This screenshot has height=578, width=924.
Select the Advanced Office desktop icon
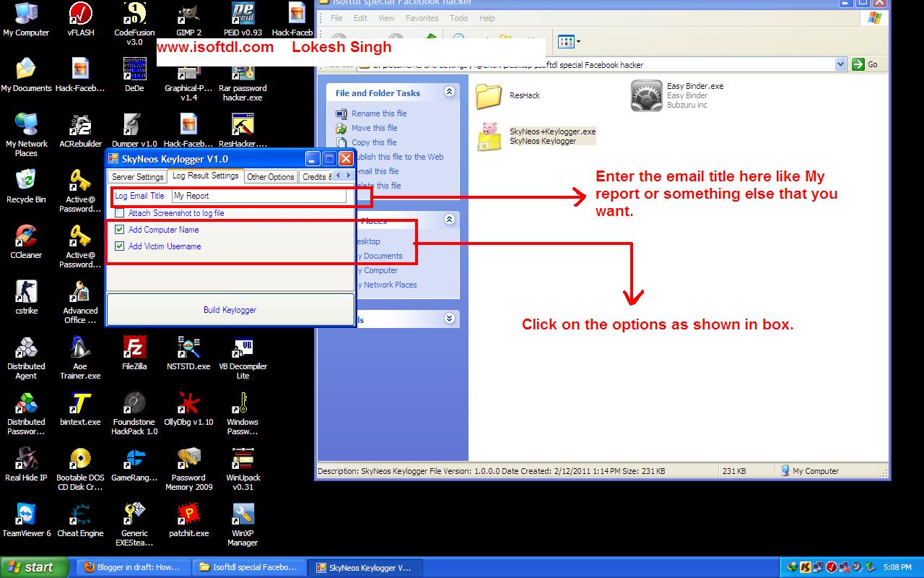(80, 302)
